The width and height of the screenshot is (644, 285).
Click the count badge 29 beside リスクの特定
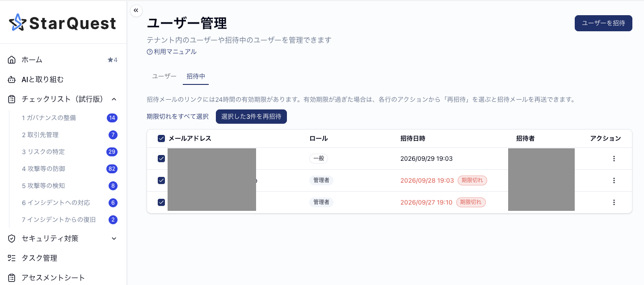coord(112,152)
